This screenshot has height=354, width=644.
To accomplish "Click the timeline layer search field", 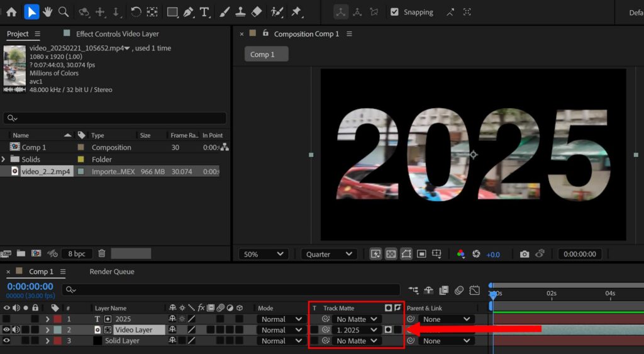I will (231, 289).
